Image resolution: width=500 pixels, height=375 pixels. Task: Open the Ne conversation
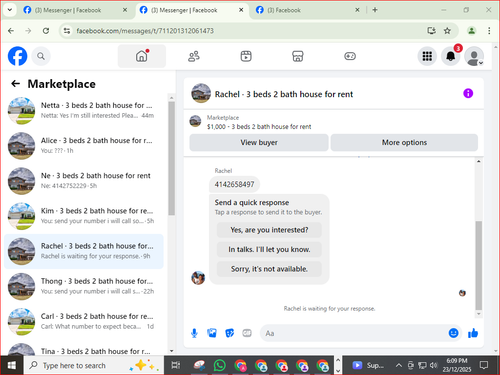[x=84, y=181]
